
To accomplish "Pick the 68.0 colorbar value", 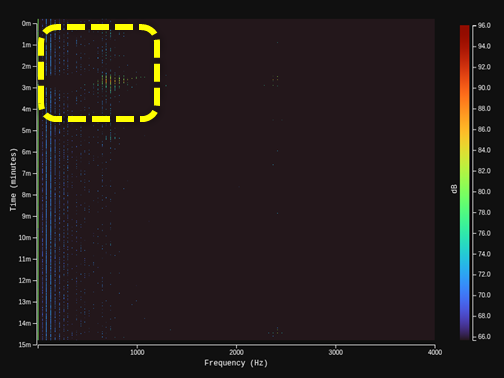I will pos(484,316).
